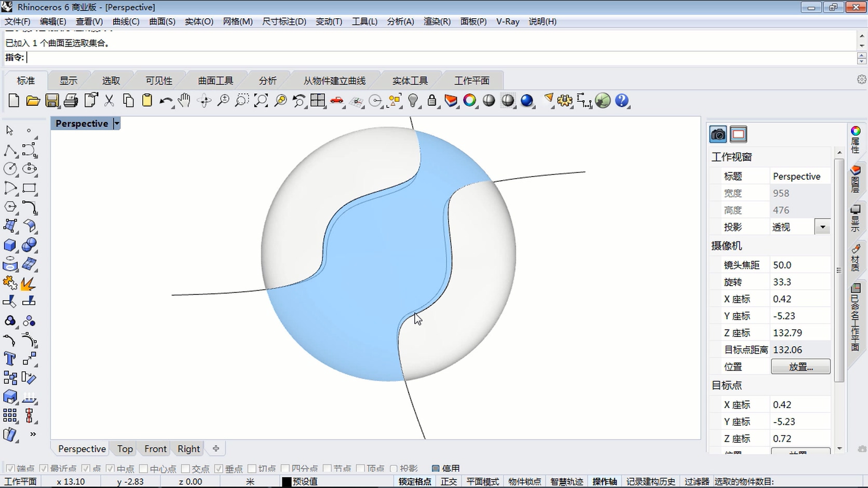Enable the 切点 osnap checkbox
Viewport: 868px width, 488px height.
pyautogui.click(x=252, y=468)
